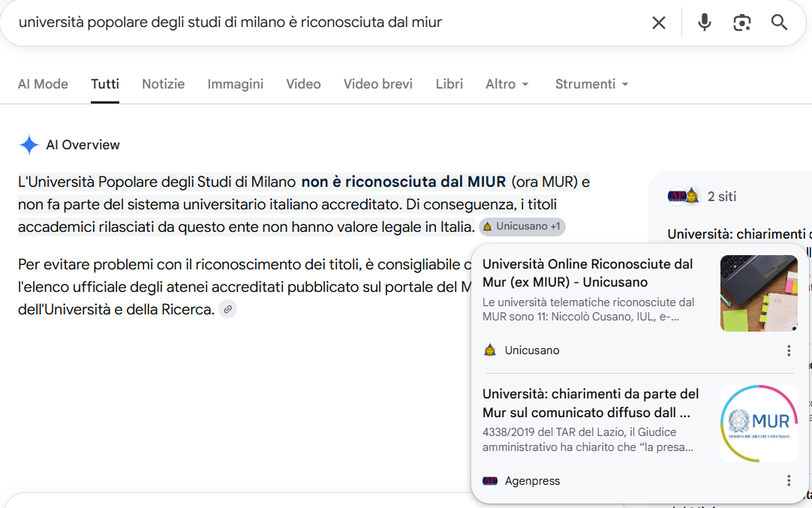Click the Agenpress site favicon
812x508 pixels.
(x=489, y=481)
